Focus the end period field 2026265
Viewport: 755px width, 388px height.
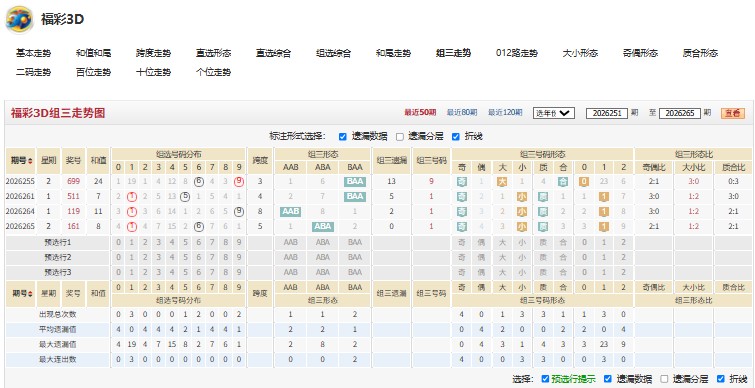(680, 113)
